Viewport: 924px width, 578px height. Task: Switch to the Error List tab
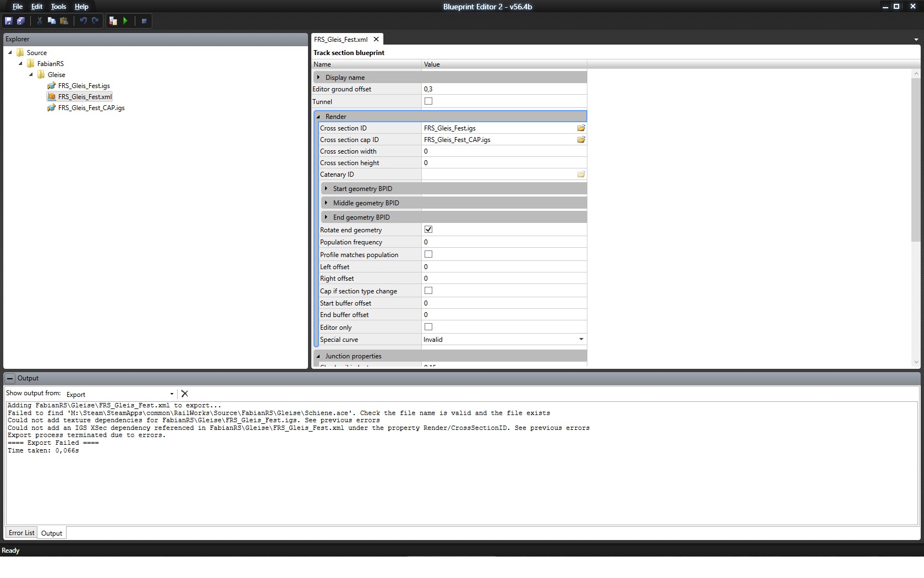pos(21,533)
